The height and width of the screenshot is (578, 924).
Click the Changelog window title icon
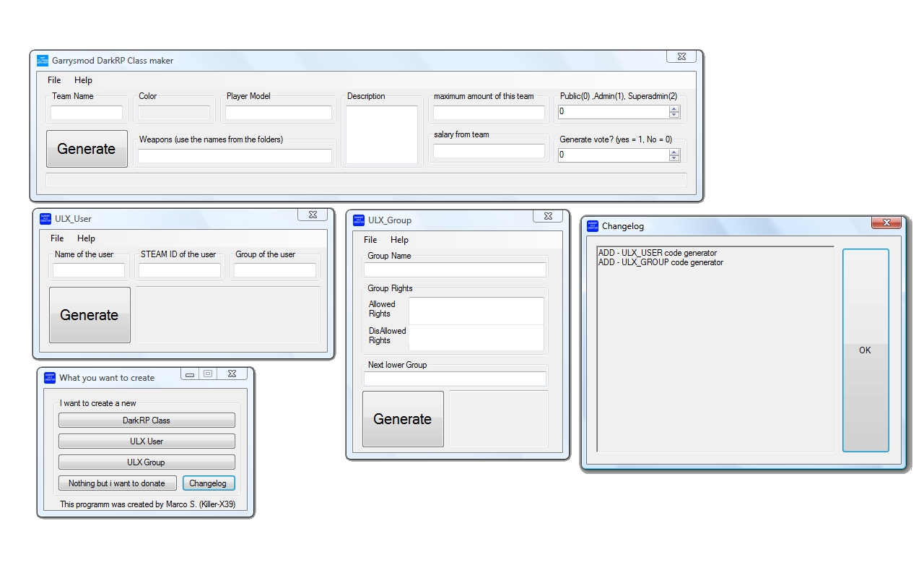pos(593,226)
